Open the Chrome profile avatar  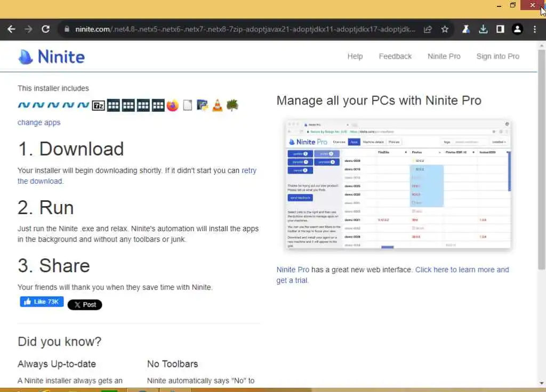[x=517, y=29]
